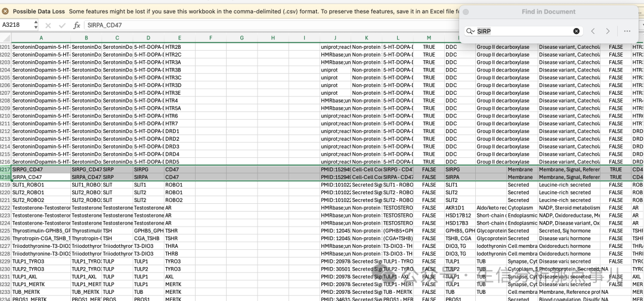Clear the SIRP search text
Image resolution: width=644 pixels, height=301 pixels.
[x=576, y=31]
